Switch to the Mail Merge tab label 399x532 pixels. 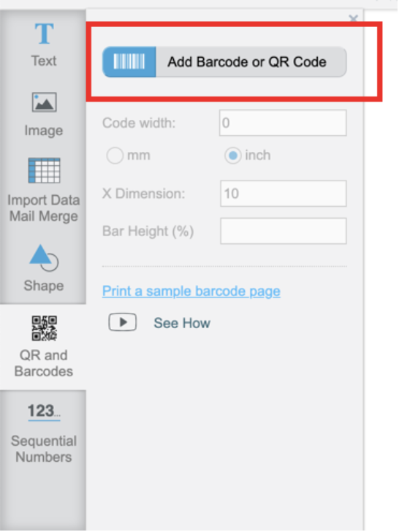pos(43,216)
